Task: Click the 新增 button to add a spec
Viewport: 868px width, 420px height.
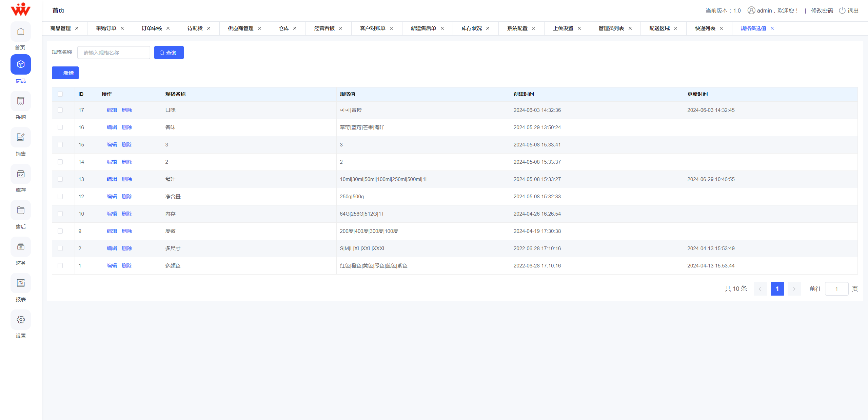Action: coord(65,73)
